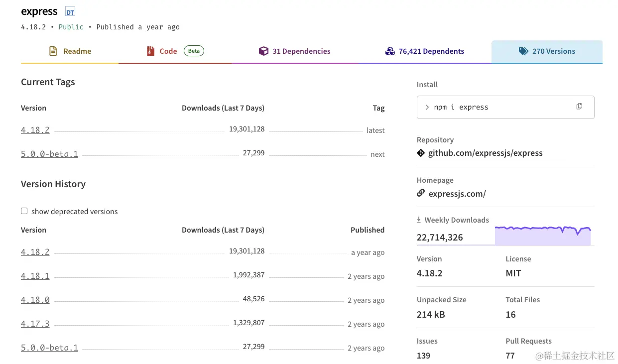The image size is (618, 364).
Task: Copy the npm install command
Action: [x=579, y=107]
